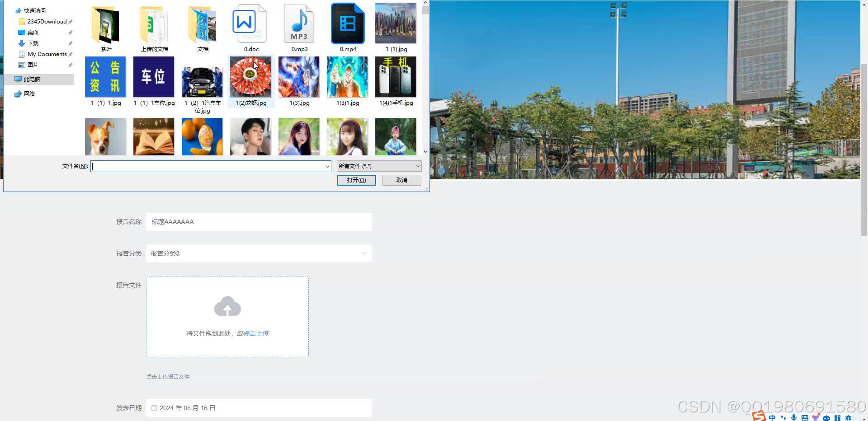Select the child in blue clothes thumbnail

coord(396,136)
